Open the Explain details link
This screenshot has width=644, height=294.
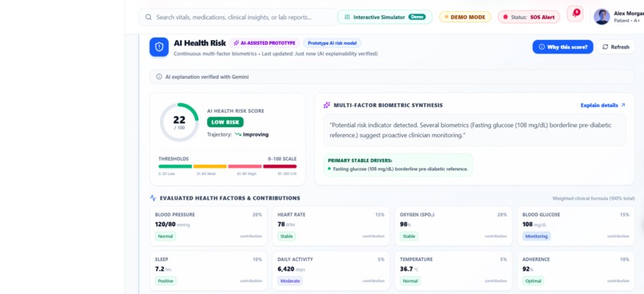point(602,105)
